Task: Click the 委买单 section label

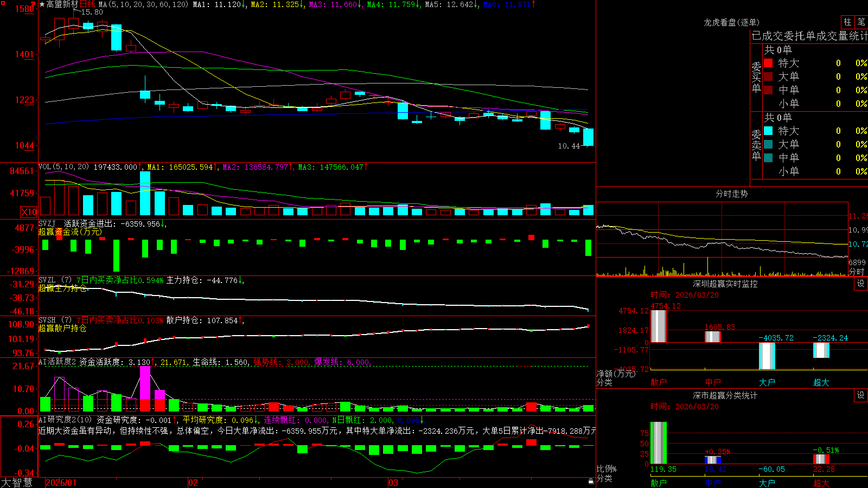Action: (756, 77)
